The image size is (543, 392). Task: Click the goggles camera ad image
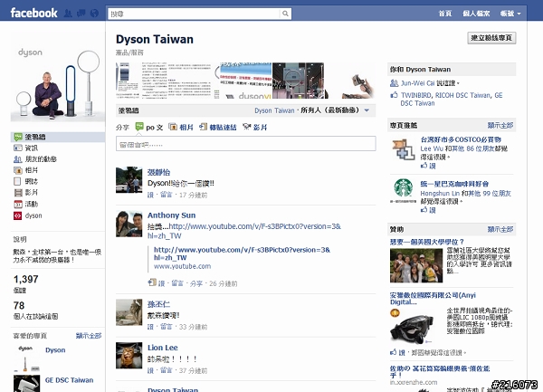(x=412, y=326)
